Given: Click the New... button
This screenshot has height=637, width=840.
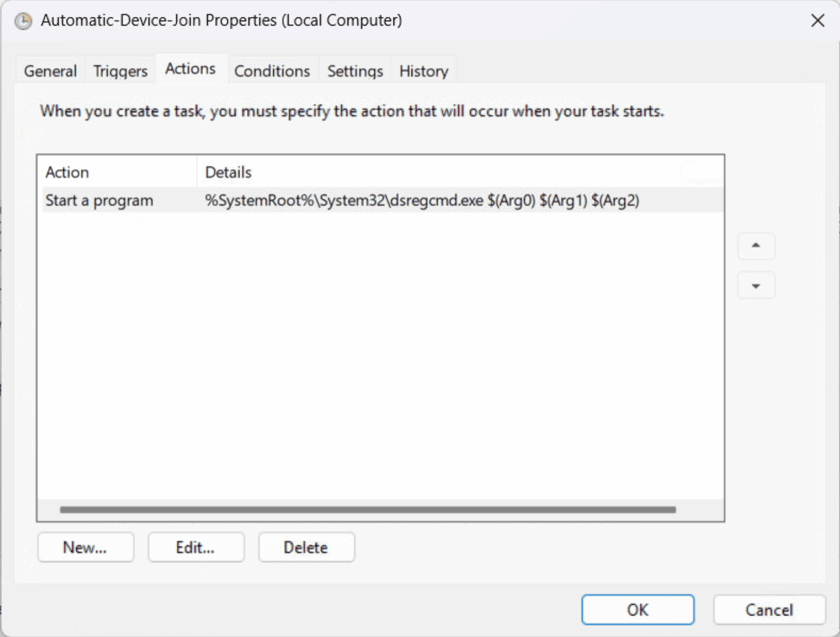Looking at the screenshot, I should pos(85,547).
